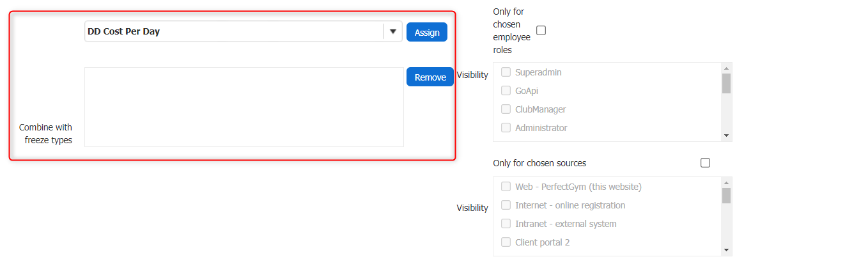Check Intranet - external system checkbox

click(506, 224)
